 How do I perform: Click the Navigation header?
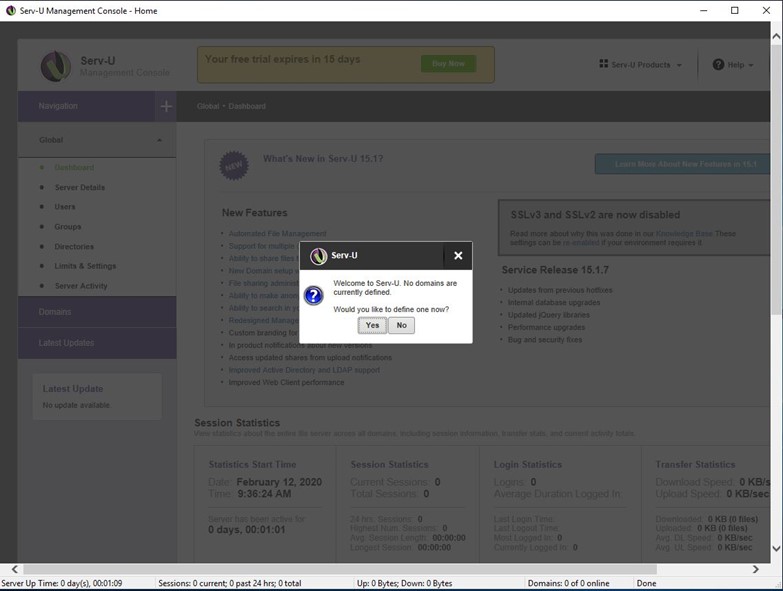86,106
